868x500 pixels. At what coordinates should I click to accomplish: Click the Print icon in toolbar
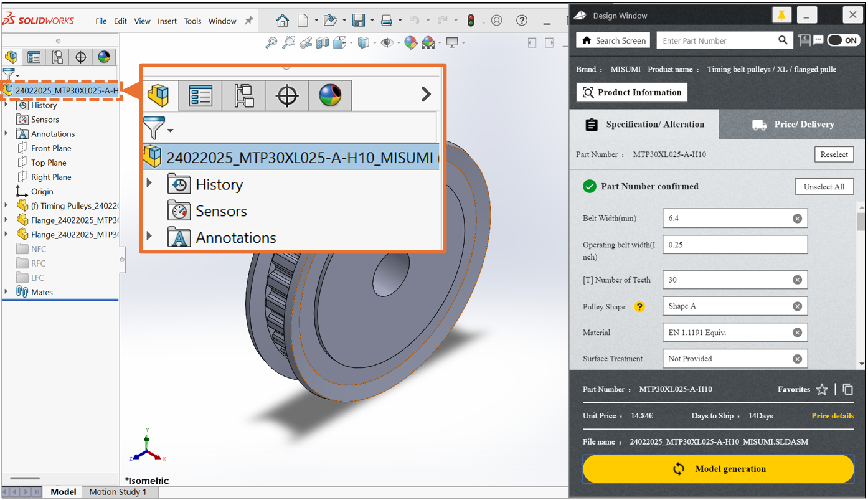[386, 21]
